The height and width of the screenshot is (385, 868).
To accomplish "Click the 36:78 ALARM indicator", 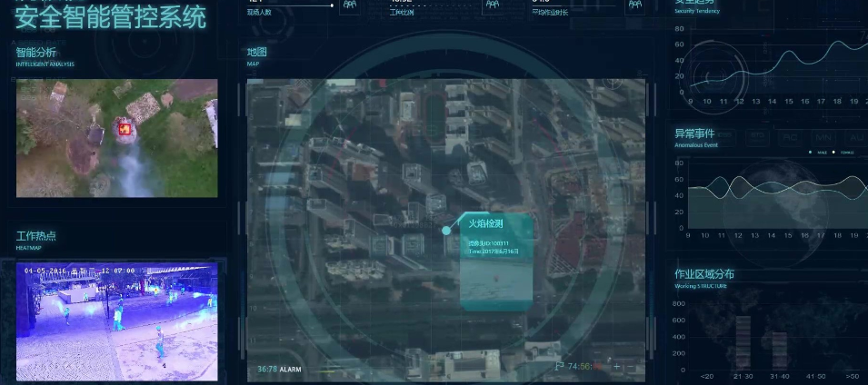I will (x=279, y=369).
